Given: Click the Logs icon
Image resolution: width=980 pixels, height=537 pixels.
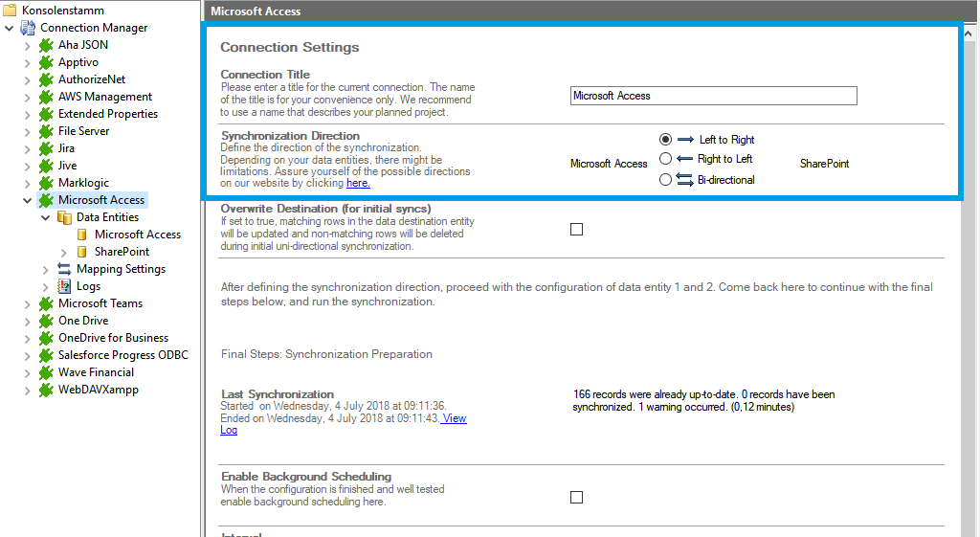Looking at the screenshot, I should click(x=64, y=285).
